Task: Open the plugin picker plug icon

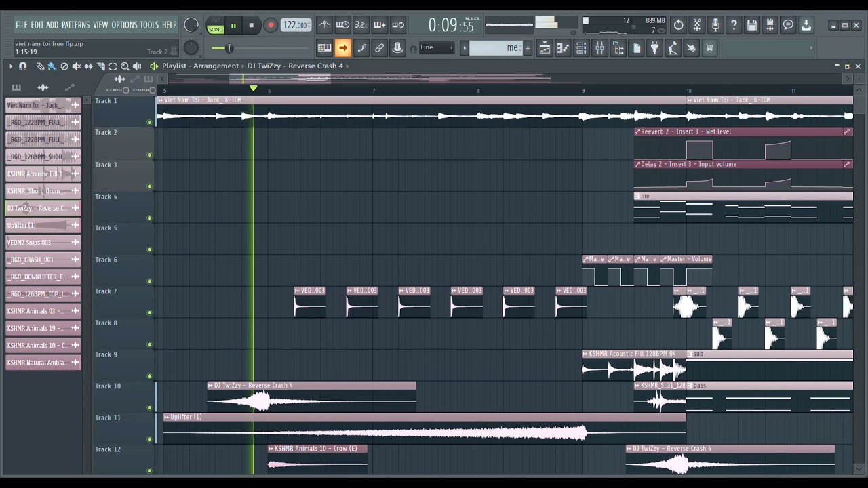Action: click(x=654, y=47)
